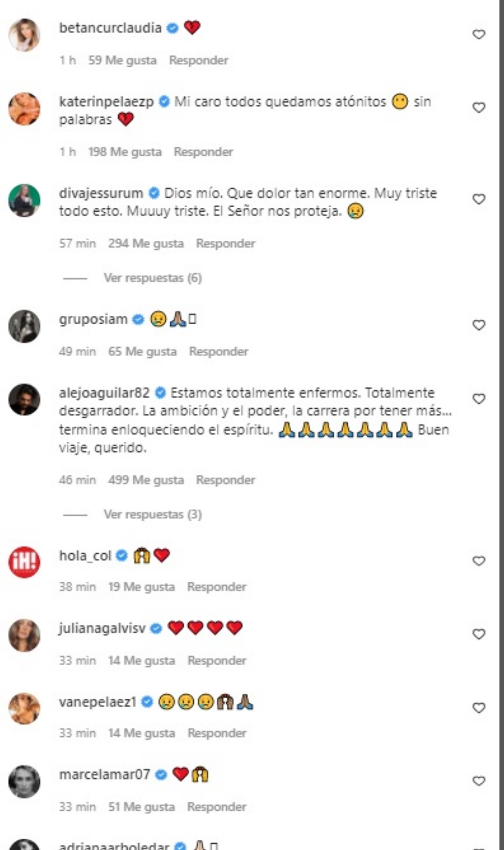The image size is (504, 850).
Task: Show the 3 replies to alejoaguilar82
Action: click(x=152, y=514)
